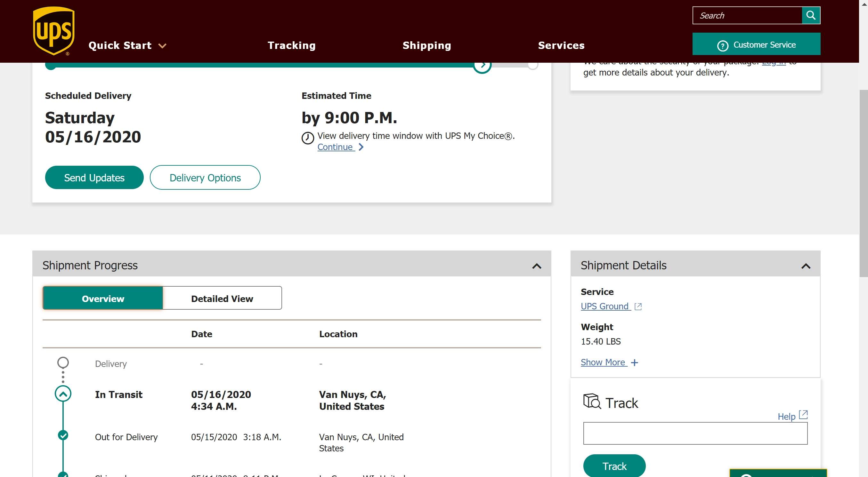Click the green Track button
Viewport: 868px width, 477px height.
click(x=614, y=466)
